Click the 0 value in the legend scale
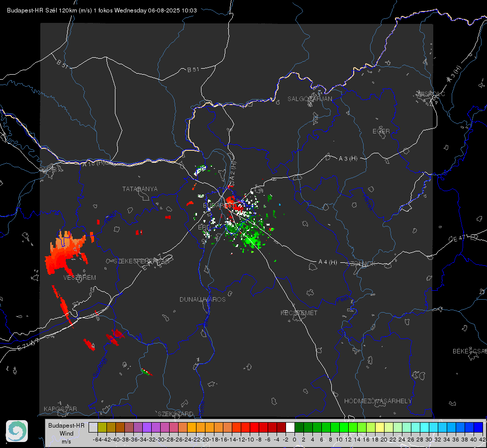Image resolution: width=487 pixels, height=448 pixels. coord(294,440)
